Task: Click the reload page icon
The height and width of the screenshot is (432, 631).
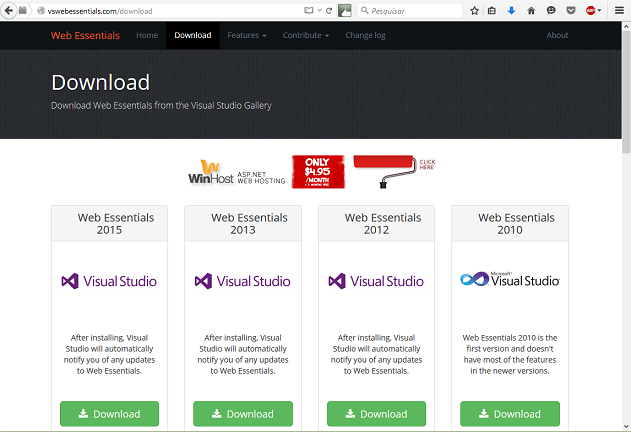Action: pos(329,11)
